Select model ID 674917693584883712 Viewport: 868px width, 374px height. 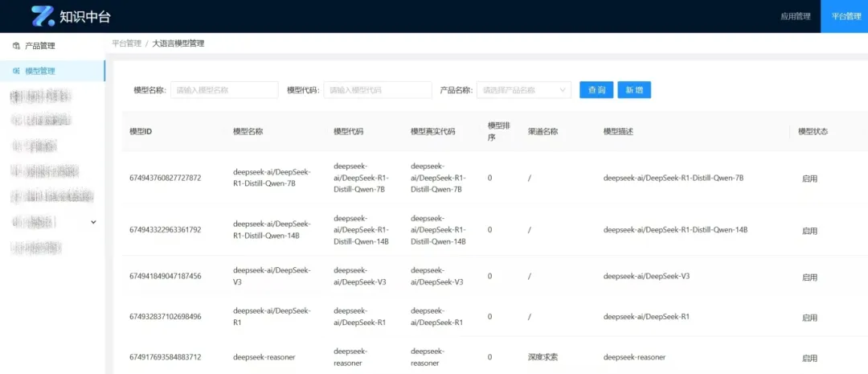point(165,357)
